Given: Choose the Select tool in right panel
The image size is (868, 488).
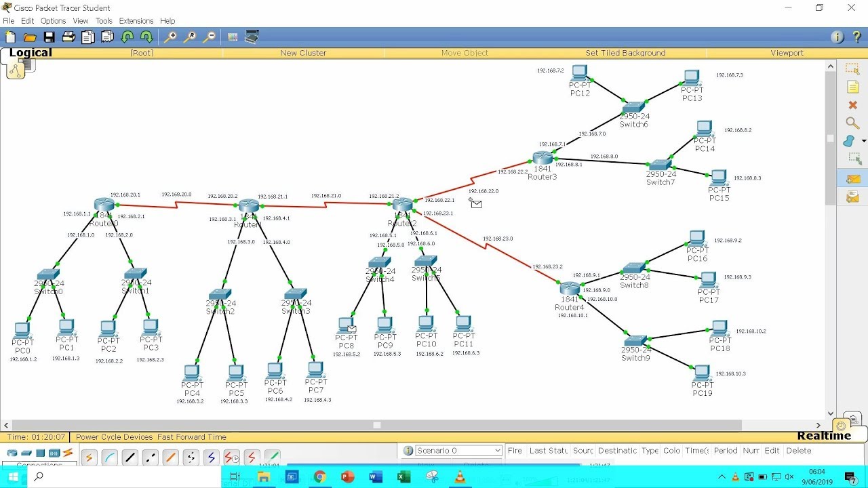Looking at the screenshot, I should 852,69.
